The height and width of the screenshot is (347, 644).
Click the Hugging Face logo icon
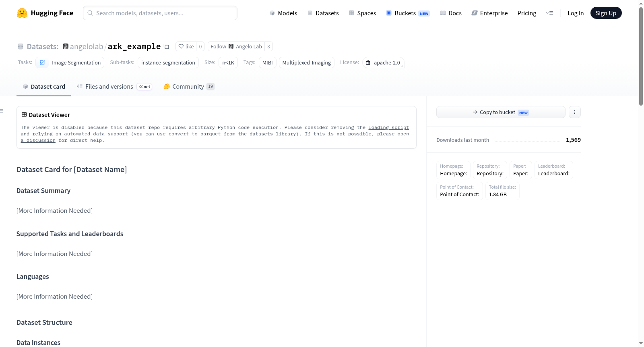[x=22, y=13]
